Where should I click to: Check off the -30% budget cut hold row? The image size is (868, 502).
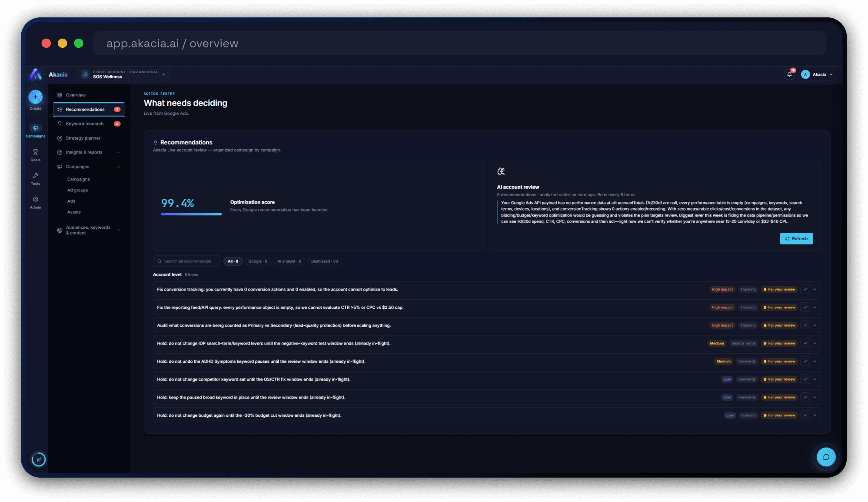pos(805,415)
